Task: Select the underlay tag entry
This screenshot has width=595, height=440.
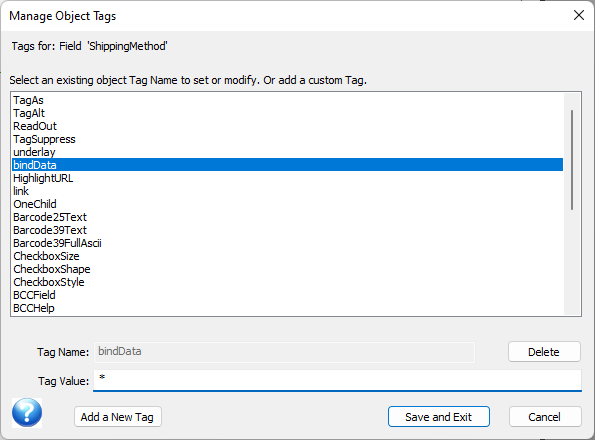Action: pyautogui.click(x=287, y=152)
